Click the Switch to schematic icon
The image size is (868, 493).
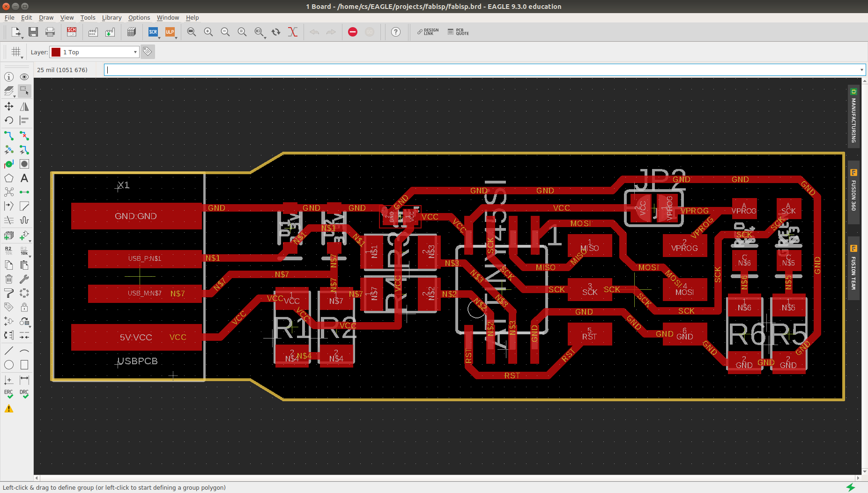pos(72,32)
